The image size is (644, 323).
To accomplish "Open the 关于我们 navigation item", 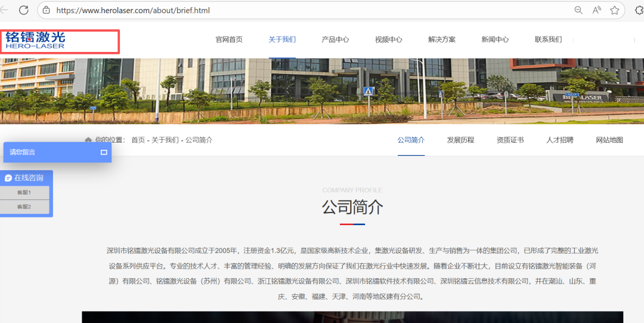I will pyautogui.click(x=282, y=39).
